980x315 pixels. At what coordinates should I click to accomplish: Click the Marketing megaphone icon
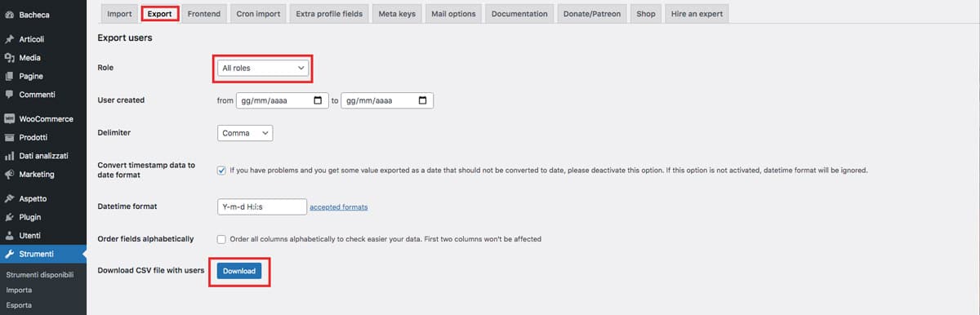coord(9,174)
